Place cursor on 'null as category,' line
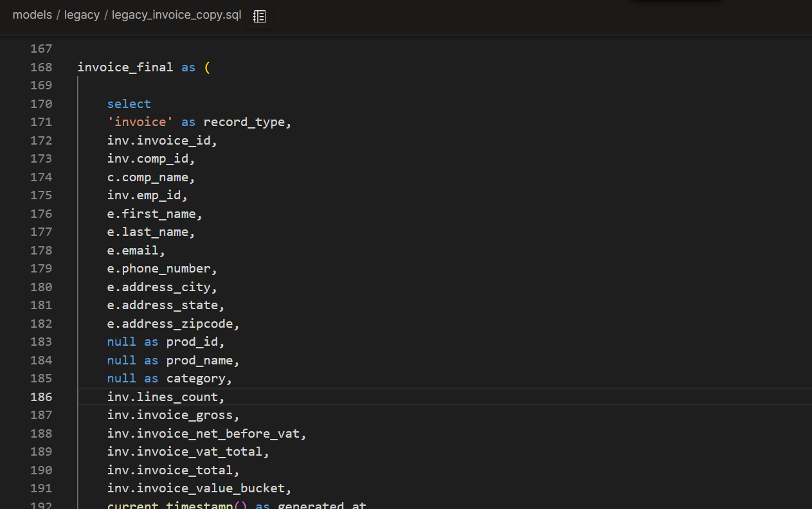The width and height of the screenshot is (812, 509). click(x=170, y=379)
